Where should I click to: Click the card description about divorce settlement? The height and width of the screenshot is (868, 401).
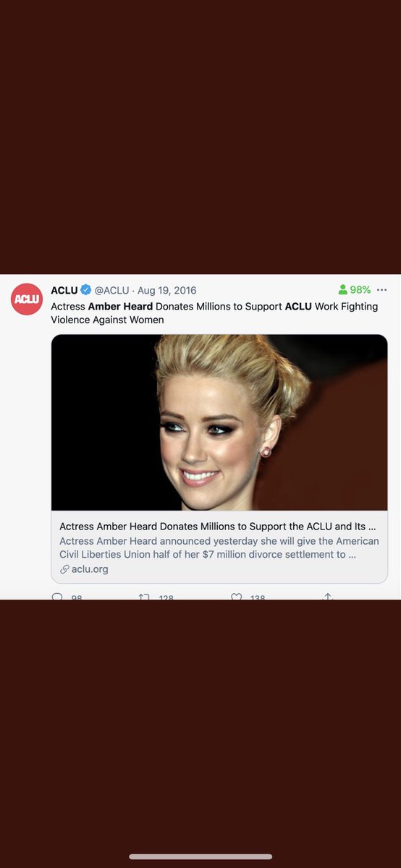tap(219, 548)
